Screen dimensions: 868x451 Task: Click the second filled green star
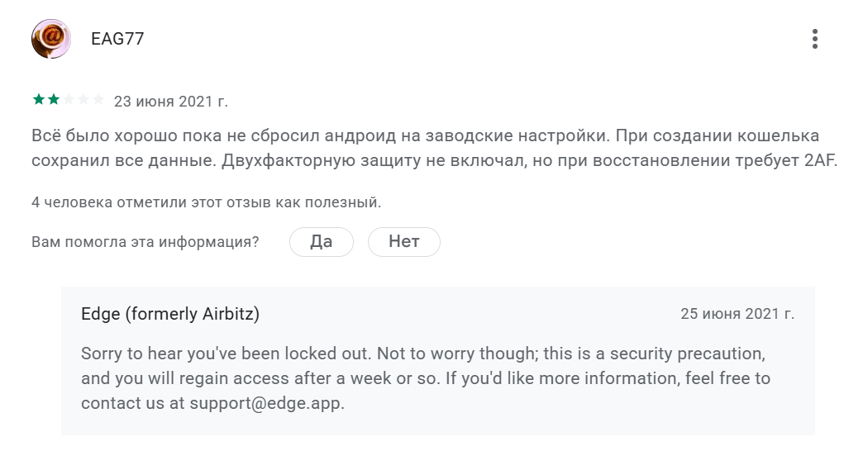[x=54, y=101]
